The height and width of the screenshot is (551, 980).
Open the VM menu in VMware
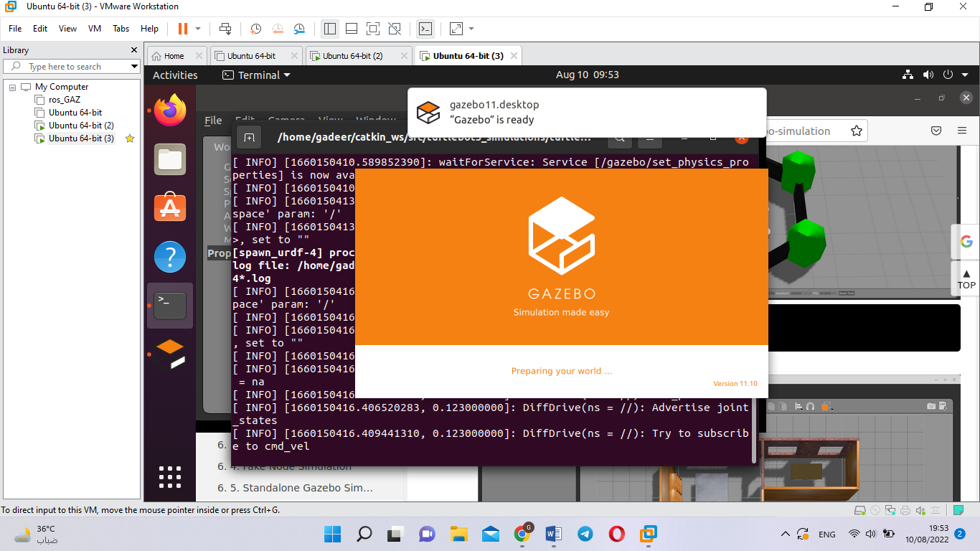[94, 29]
